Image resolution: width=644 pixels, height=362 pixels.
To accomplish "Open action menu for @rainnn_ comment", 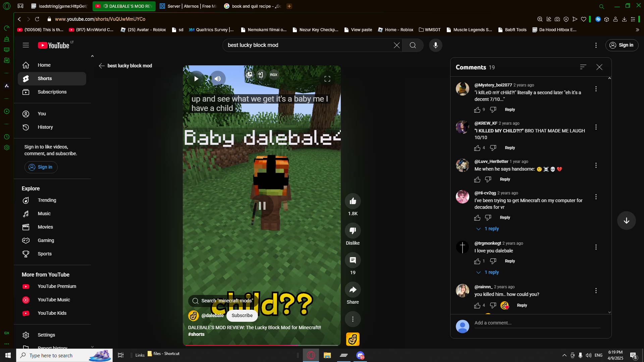I will [x=596, y=291].
